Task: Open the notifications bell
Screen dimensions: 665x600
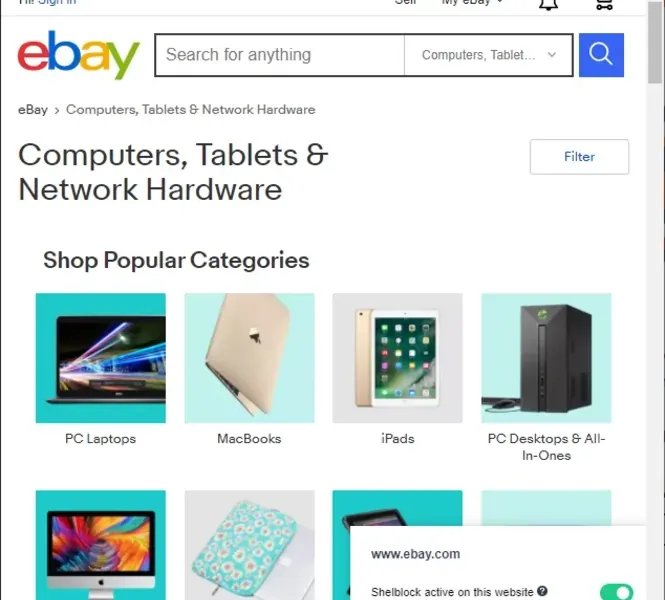Action: click(548, 4)
